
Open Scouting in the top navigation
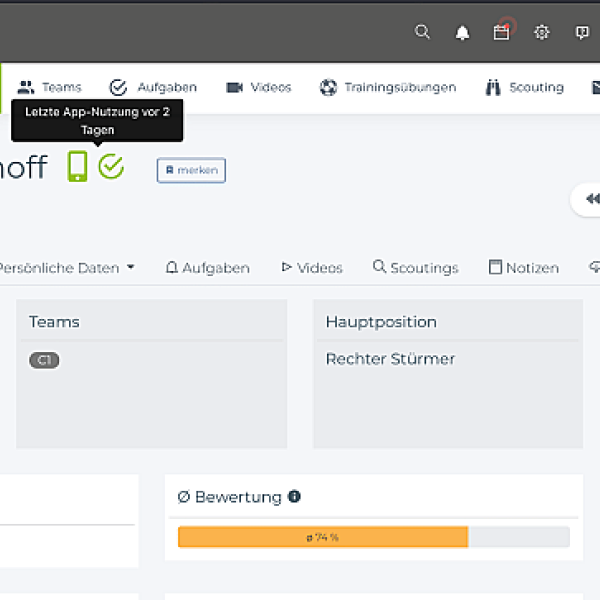[524, 87]
